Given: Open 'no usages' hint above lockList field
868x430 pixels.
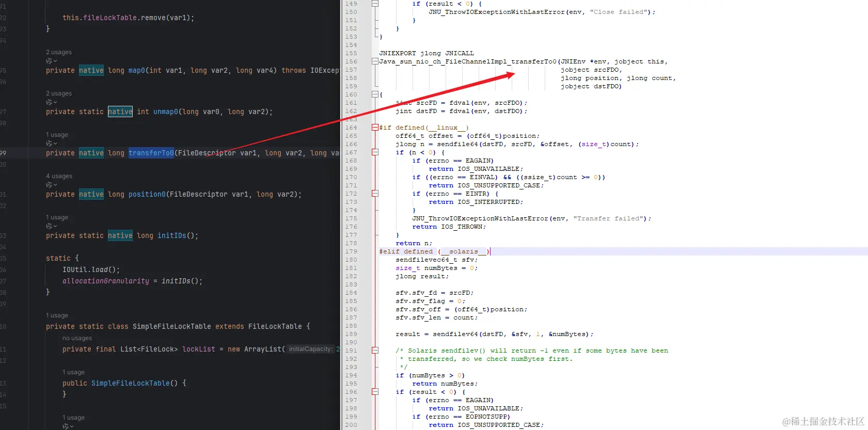Looking at the screenshot, I should click(77, 338).
